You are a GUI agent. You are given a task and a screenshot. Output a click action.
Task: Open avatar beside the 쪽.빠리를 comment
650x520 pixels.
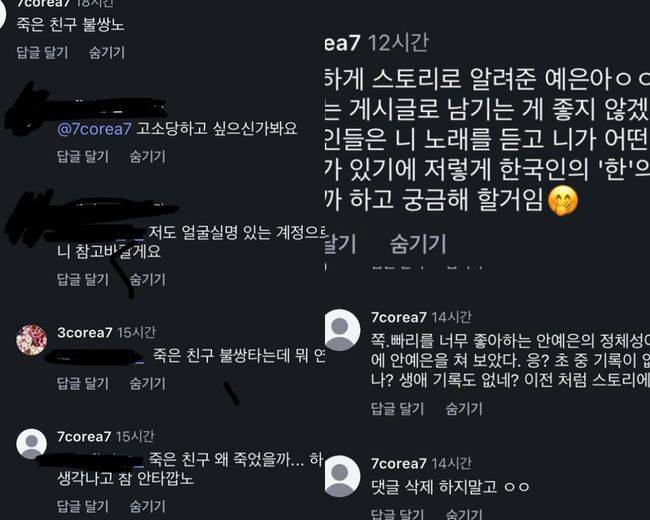tap(342, 330)
